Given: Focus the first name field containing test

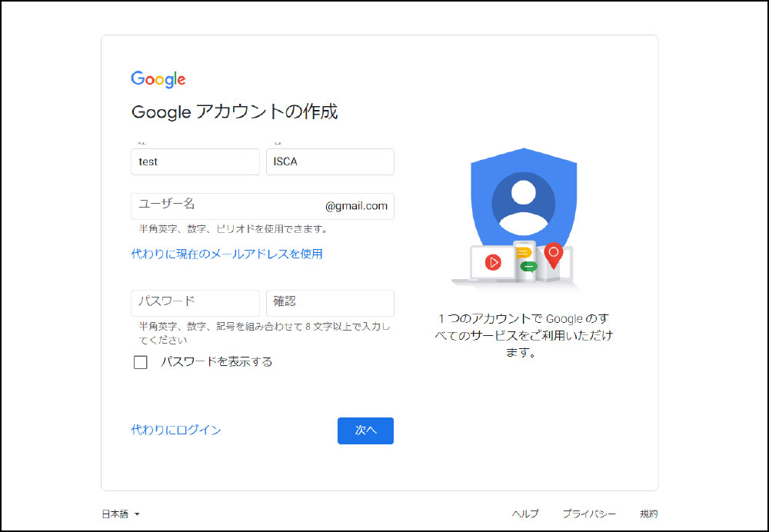Looking at the screenshot, I should coord(195,161).
